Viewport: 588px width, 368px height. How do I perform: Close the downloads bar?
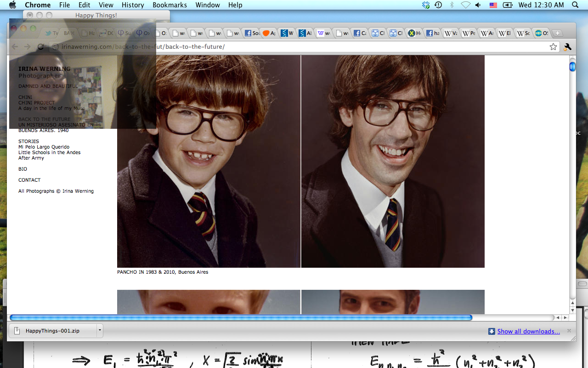569,331
